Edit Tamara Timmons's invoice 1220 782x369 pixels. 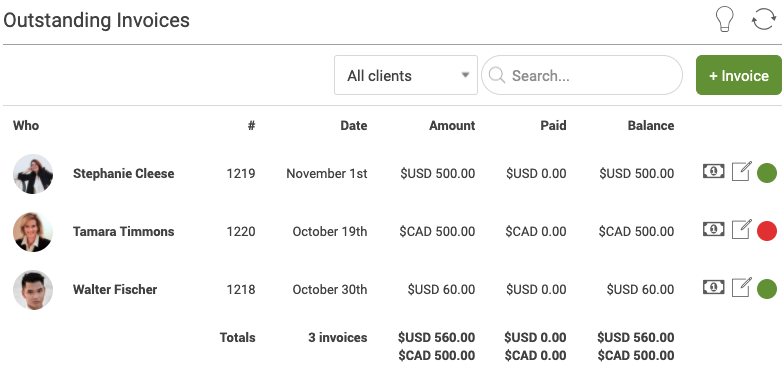741,229
